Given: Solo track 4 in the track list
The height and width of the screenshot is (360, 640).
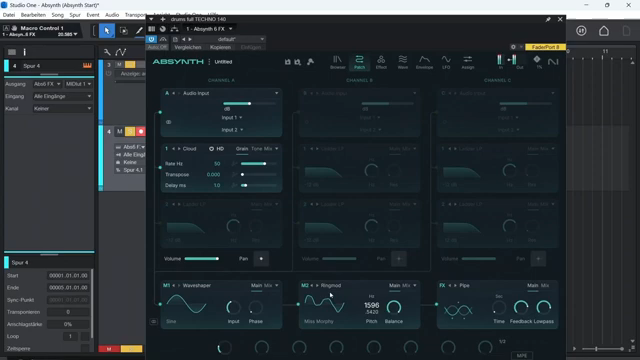Looking at the screenshot, I should pyautogui.click(x=130, y=131).
